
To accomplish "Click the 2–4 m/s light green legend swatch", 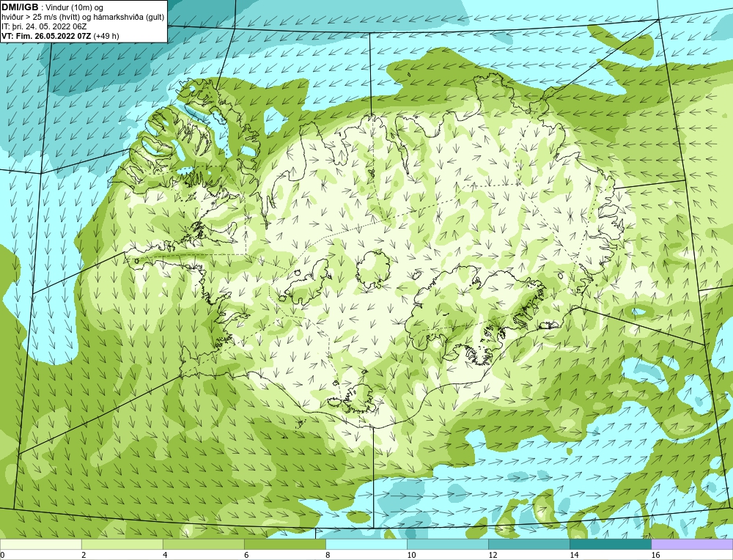I will coord(122,544).
